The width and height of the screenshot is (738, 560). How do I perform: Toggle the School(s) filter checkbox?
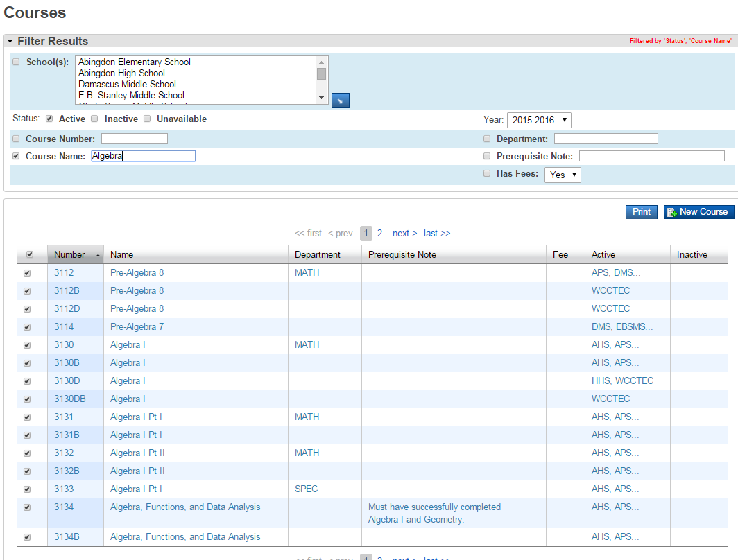point(16,62)
